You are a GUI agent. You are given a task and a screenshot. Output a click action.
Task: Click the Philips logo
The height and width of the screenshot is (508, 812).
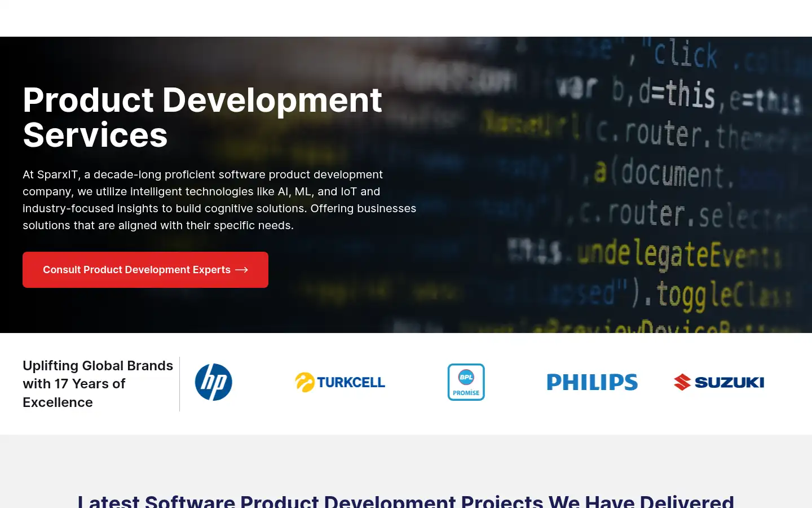pos(592,382)
